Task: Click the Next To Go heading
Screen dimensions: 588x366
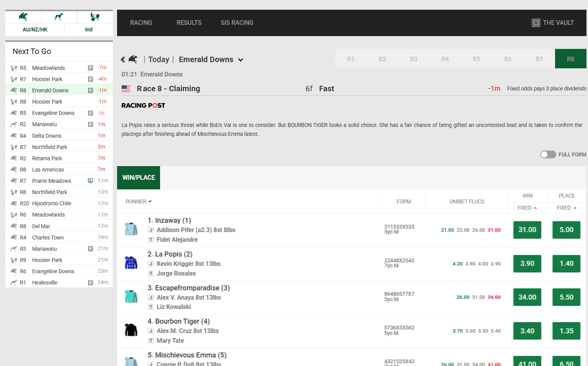Action: point(32,51)
